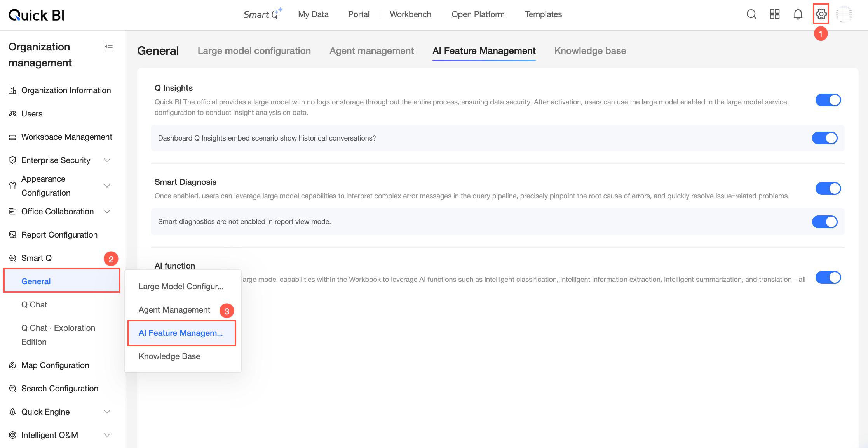Image resolution: width=868 pixels, height=448 pixels.
Task: Select Agent Management in popup menu
Action: coord(174,310)
